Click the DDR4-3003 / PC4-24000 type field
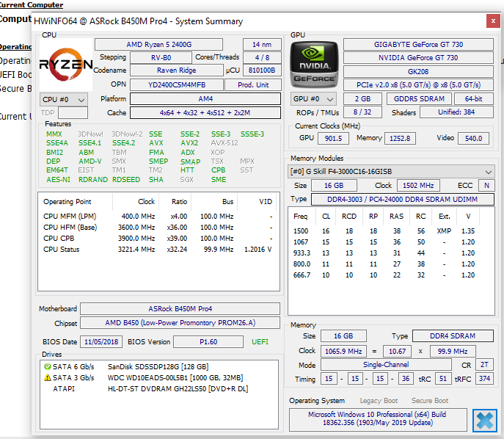Screen dimensions: 504x439 [403, 200]
